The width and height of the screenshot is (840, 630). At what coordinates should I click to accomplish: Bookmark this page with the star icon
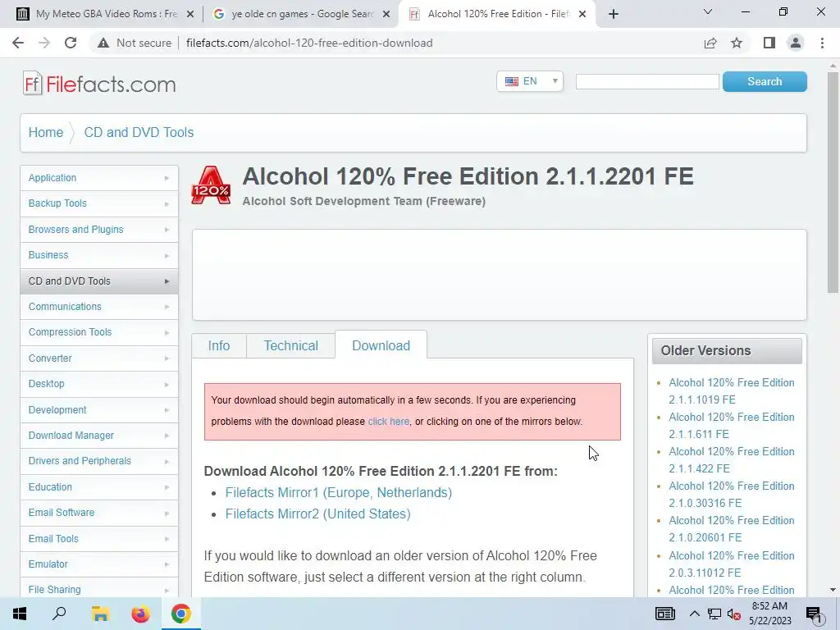(737, 43)
